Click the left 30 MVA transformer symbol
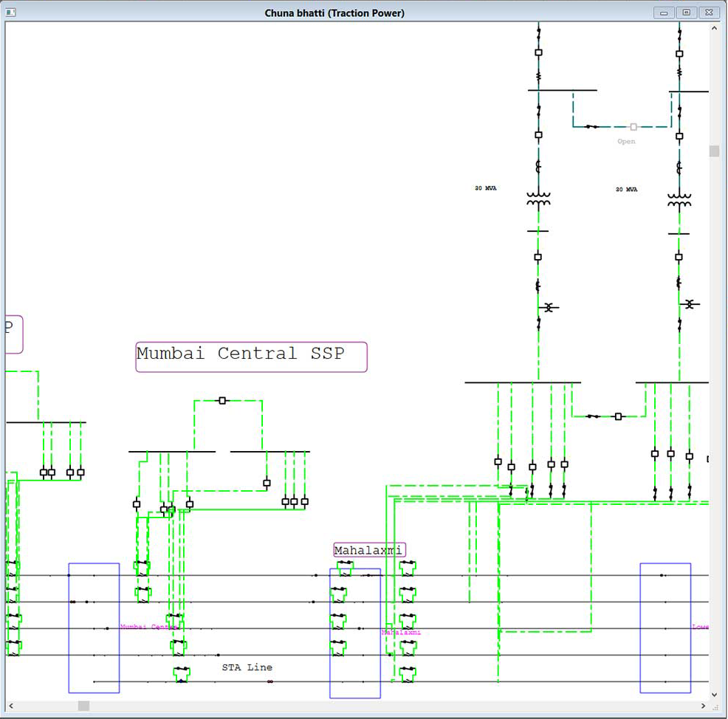 tap(538, 199)
